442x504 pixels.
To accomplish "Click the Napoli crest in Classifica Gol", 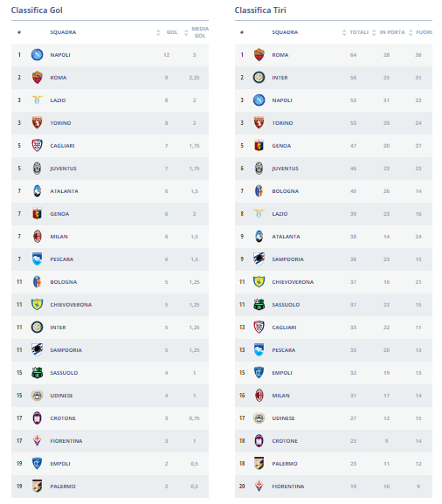I will coord(37,55).
